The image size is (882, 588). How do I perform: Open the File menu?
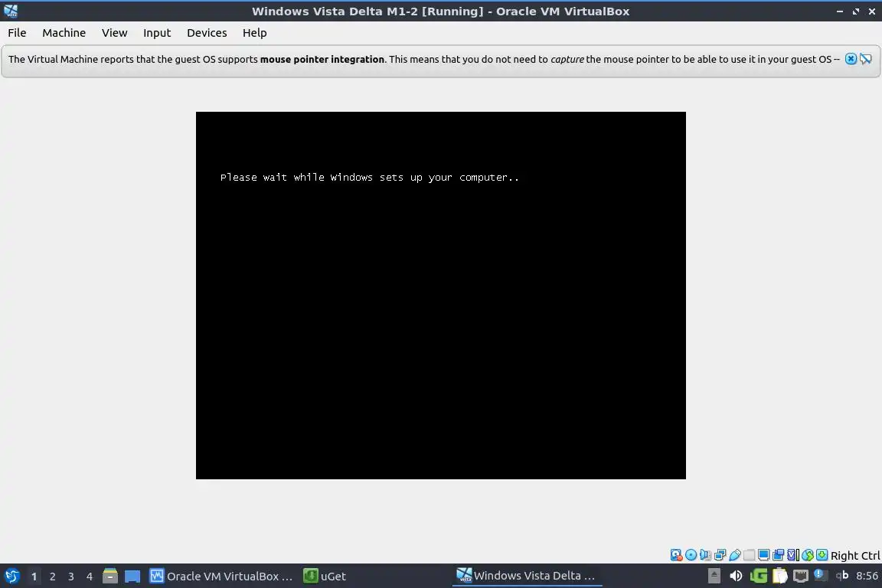[x=17, y=33]
